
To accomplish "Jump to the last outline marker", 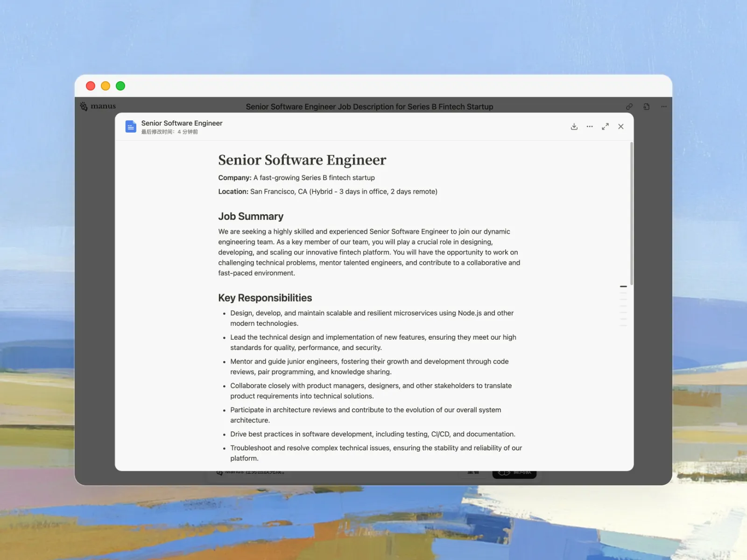I will [x=623, y=325].
